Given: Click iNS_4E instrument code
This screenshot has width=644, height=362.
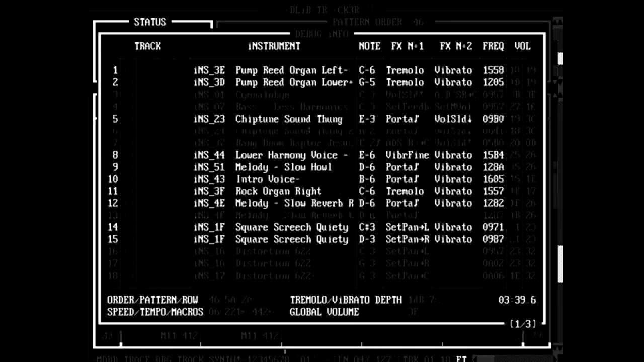Looking at the screenshot, I should [x=210, y=204].
